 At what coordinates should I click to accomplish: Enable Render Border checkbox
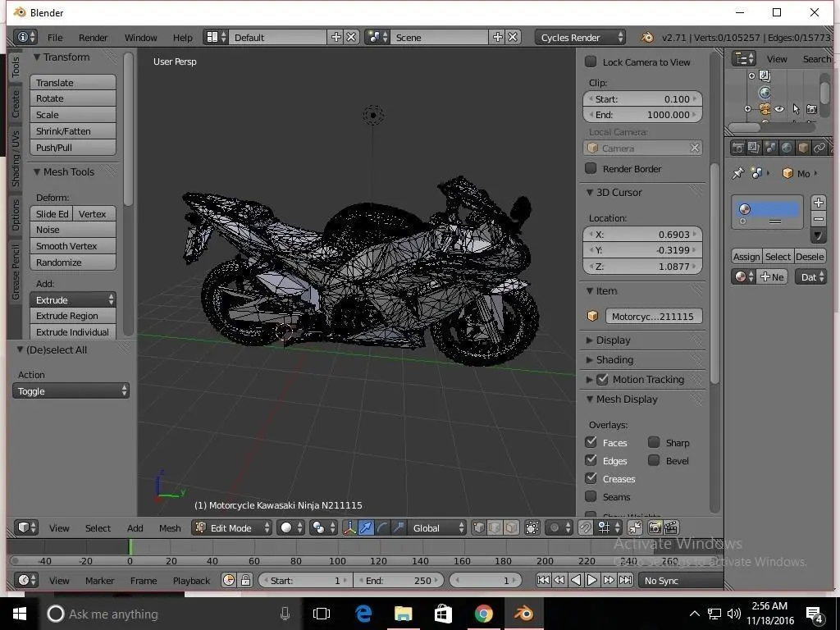pos(591,168)
